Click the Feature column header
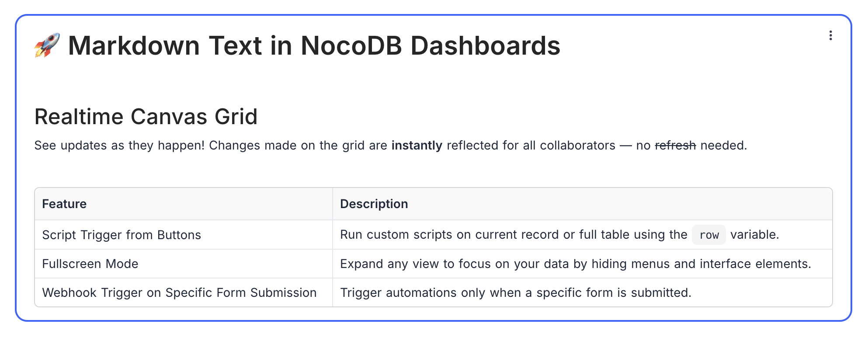868x341 pixels. (x=64, y=204)
